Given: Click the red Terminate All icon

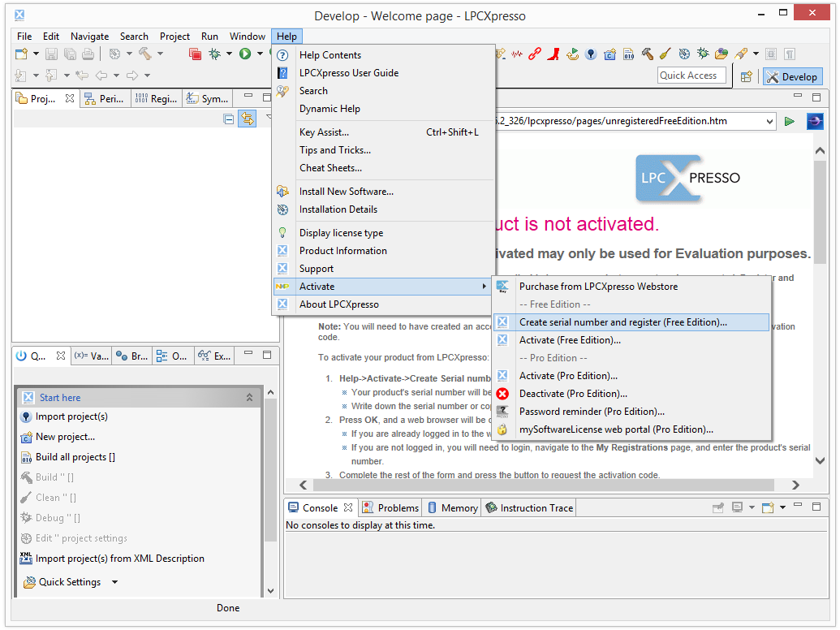Looking at the screenshot, I should pos(195,54).
